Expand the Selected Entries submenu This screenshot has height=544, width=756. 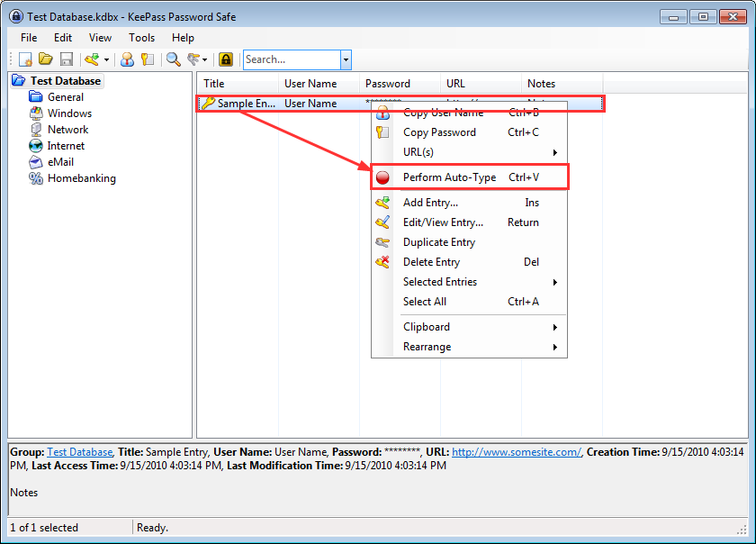469,282
